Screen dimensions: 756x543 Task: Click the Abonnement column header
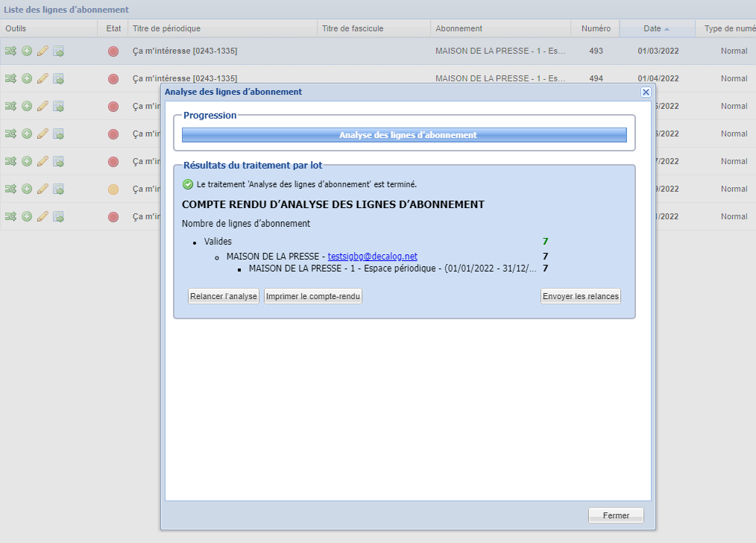click(459, 28)
